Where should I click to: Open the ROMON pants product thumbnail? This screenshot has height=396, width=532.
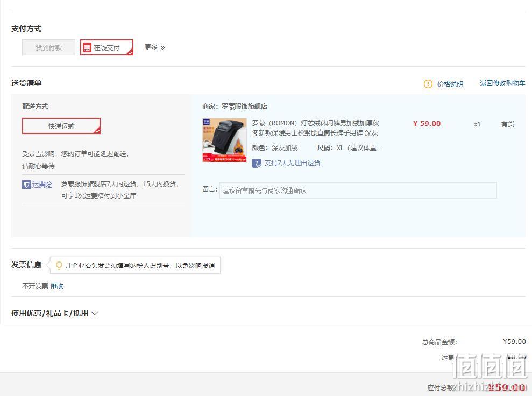point(224,140)
